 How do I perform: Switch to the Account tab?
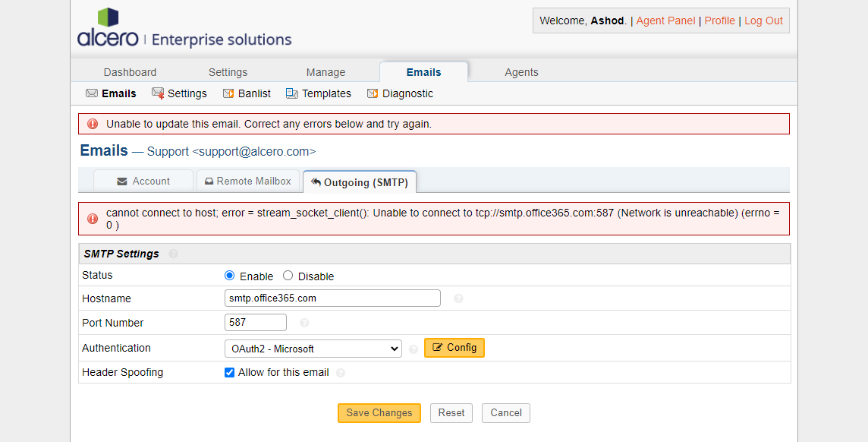pyautogui.click(x=143, y=182)
